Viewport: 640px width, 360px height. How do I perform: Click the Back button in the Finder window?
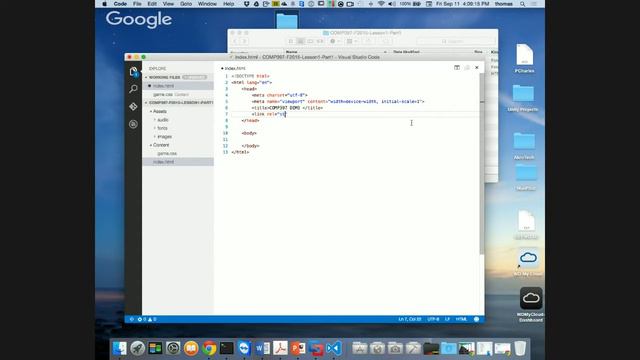click(235, 41)
